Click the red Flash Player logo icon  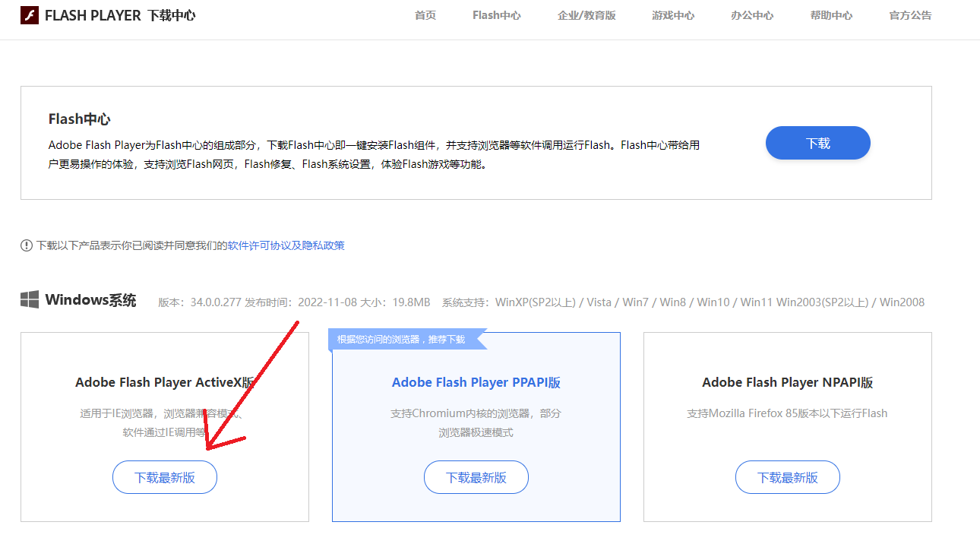point(30,15)
